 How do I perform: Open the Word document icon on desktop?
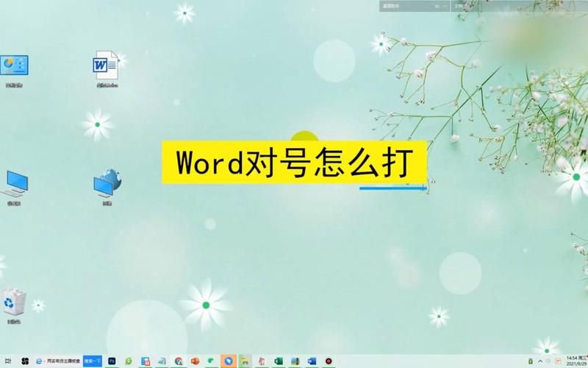click(x=107, y=69)
